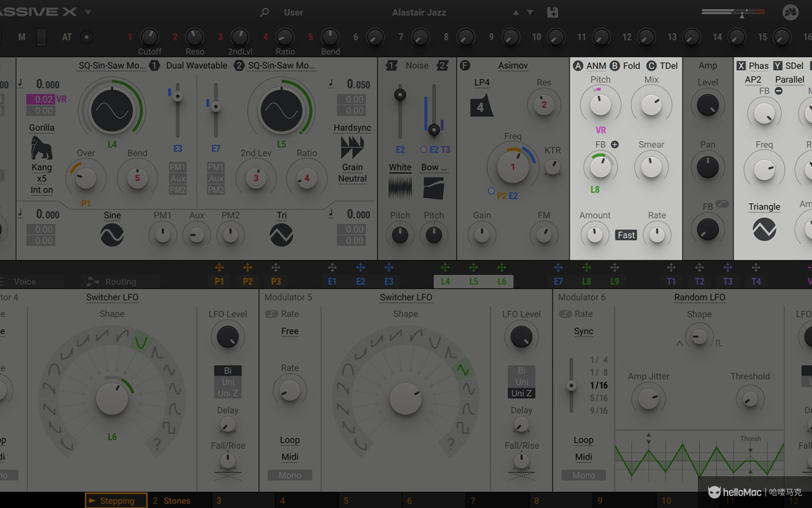Screen dimensions: 812x508
Task: Click the FB plus icon in insert effect
Action: [x=614, y=145]
